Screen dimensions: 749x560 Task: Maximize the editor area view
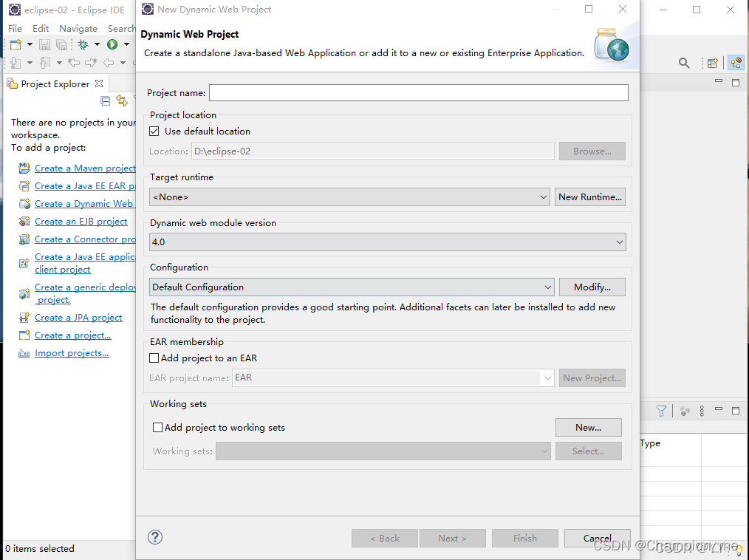(x=736, y=83)
